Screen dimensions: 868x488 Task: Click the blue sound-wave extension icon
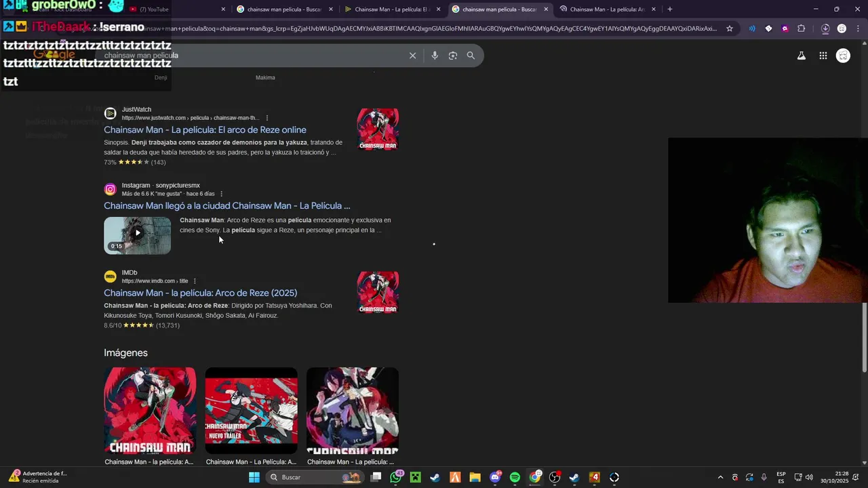pyautogui.click(x=751, y=28)
